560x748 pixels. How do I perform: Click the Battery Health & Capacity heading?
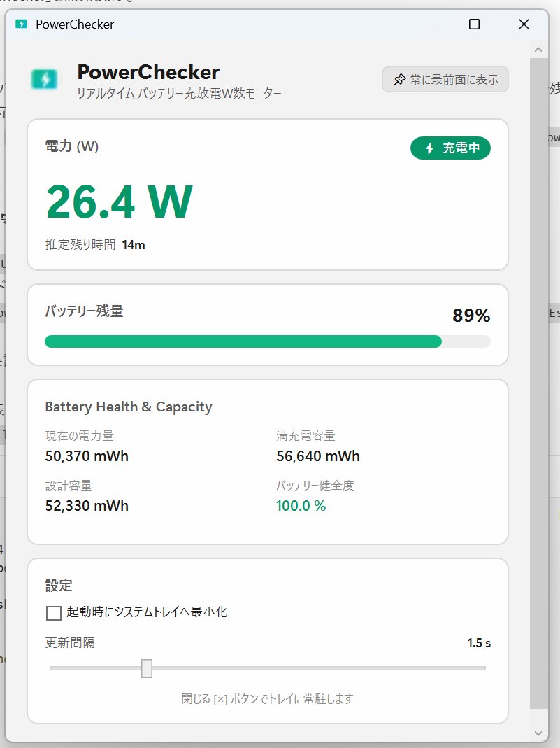129,407
